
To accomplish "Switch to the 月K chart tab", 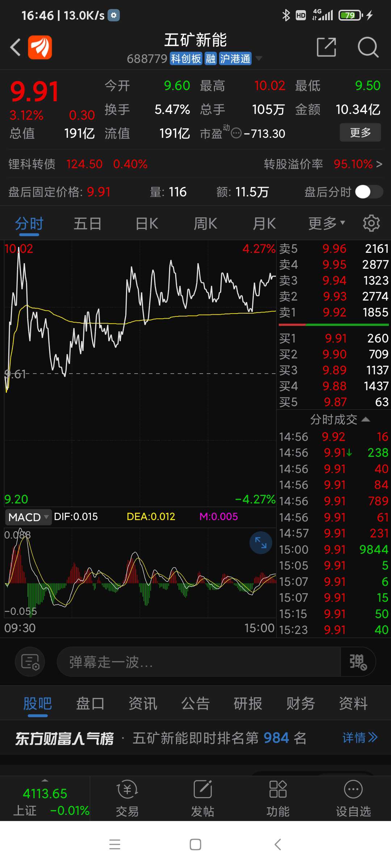I will click(264, 224).
